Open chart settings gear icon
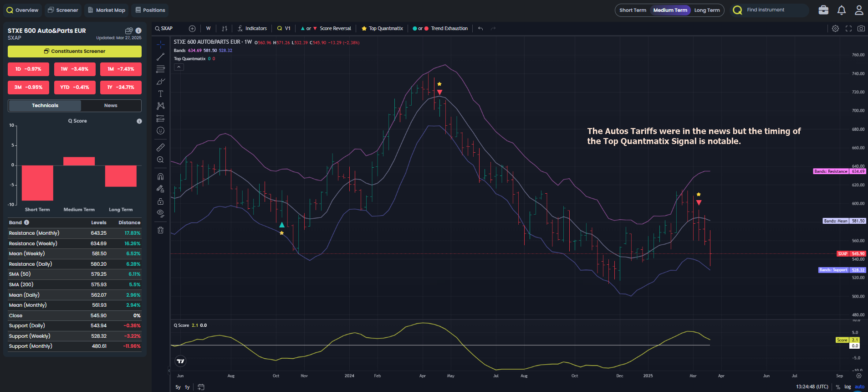This screenshot has width=868, height=392. click(835, 28)
